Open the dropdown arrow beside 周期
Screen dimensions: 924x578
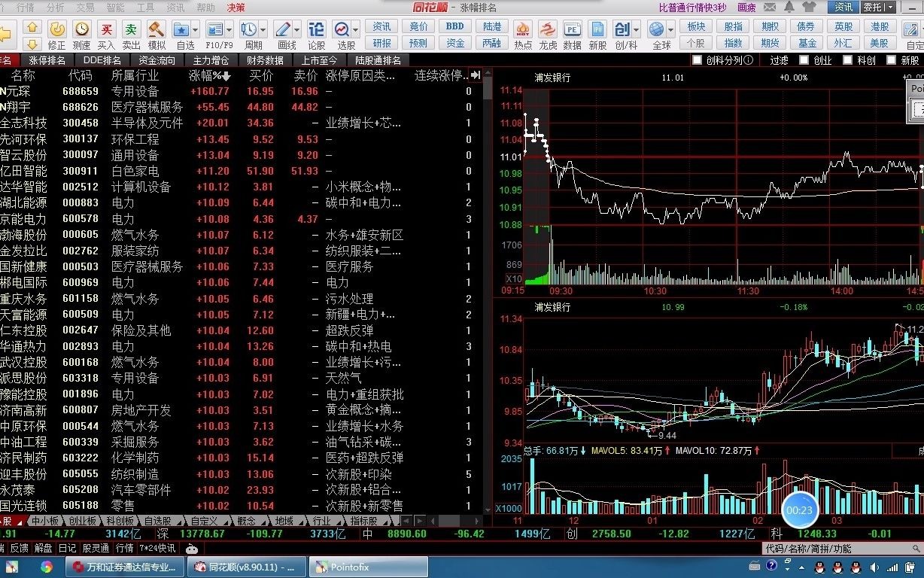(x=263, y=30)
